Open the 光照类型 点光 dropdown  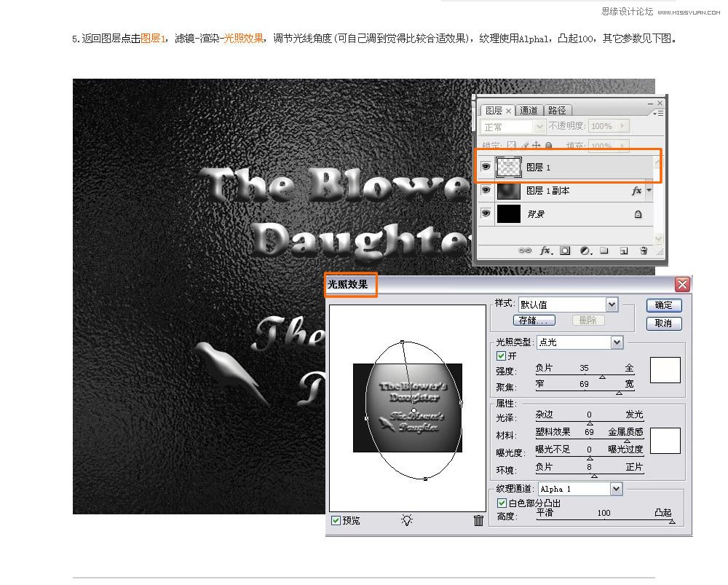coord(617,342)
